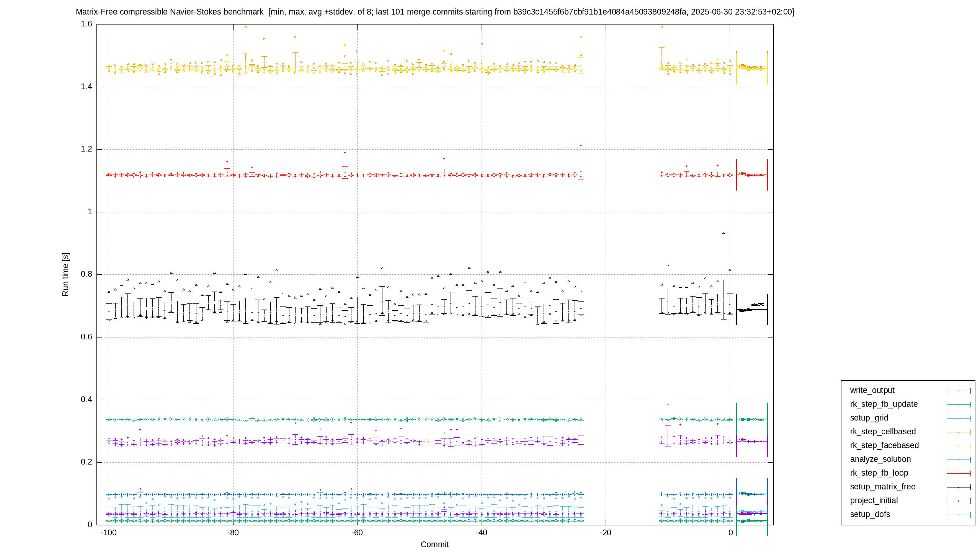This screenshot has width=980, height=551.
Task: Click the -20 tick label on x-axis
Action: [605, 533]
